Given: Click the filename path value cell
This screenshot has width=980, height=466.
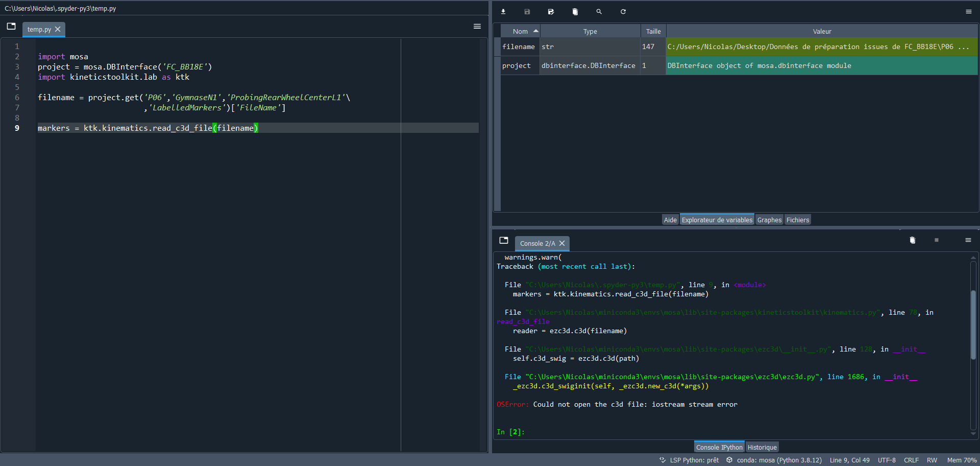Looking at the screenshot, I should tap(822, 46).
